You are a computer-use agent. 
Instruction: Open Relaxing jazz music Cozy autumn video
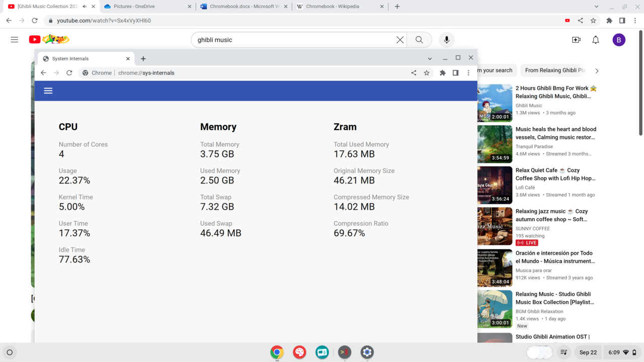coord(551,215)
